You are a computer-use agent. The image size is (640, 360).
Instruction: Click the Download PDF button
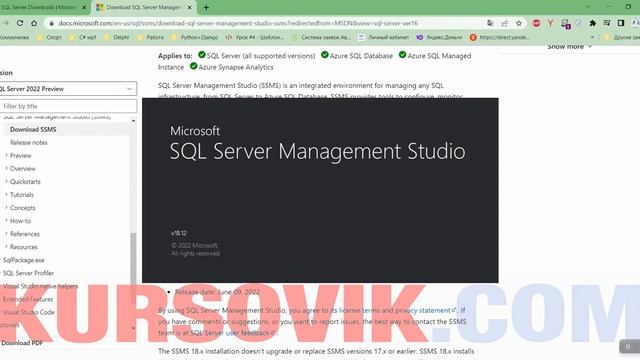click(x=22, y=343)
